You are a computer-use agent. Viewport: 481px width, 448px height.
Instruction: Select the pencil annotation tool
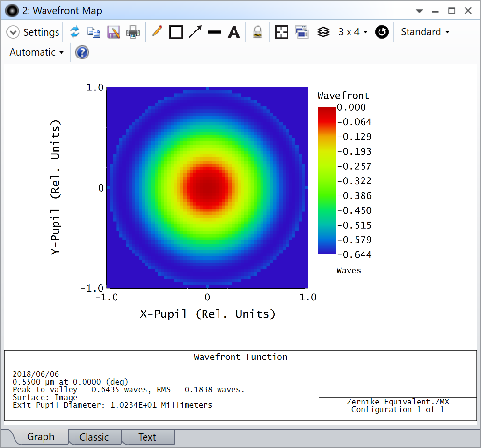pos(157,31)
